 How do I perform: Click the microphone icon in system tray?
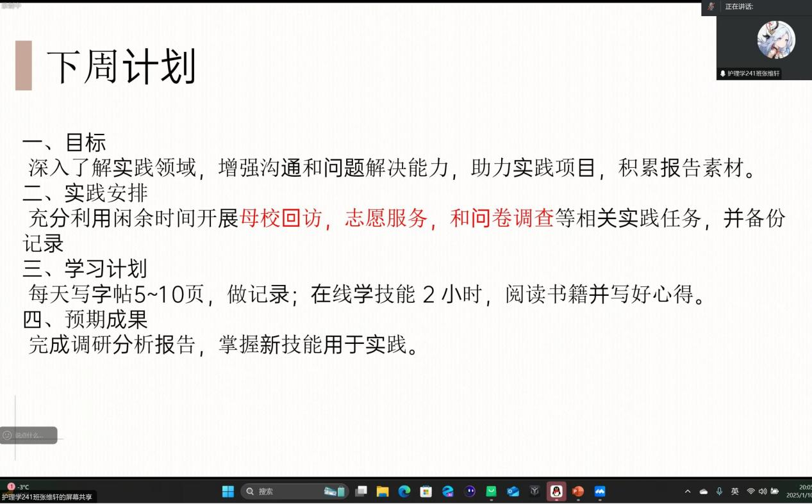[719, 491]
